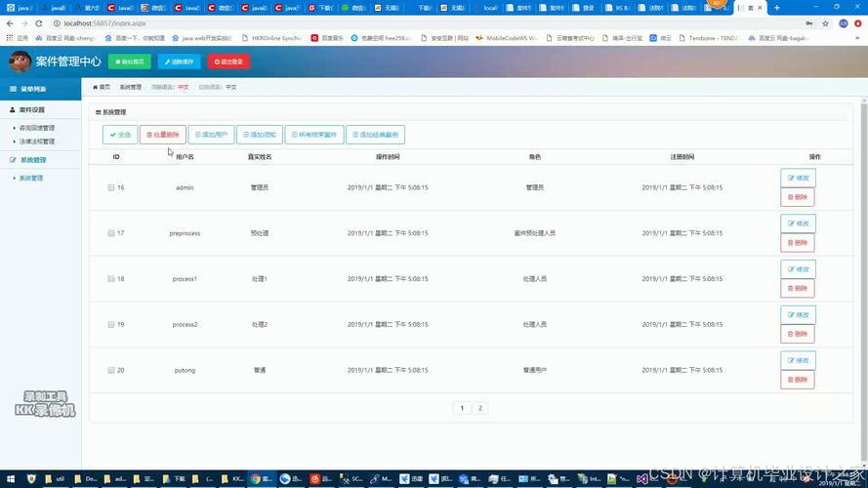Screen dimensions: 868x488
Task: Open the 法律法规管理 sidebar item
Action: pyautogui.click(x=37, y=142)
